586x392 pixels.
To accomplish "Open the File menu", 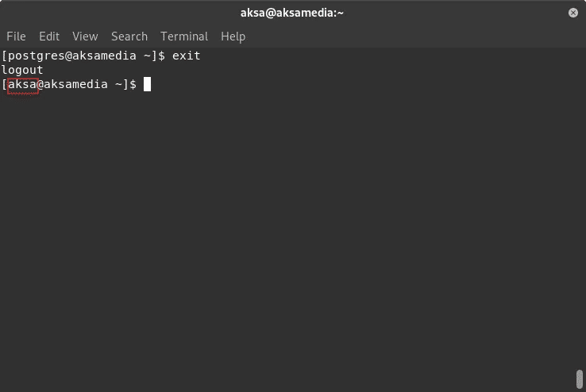I will (16, 37).
